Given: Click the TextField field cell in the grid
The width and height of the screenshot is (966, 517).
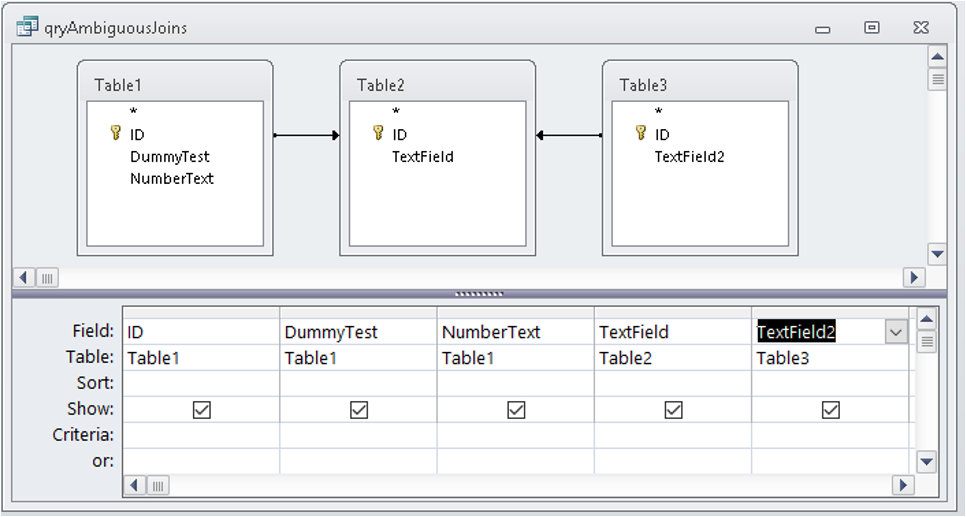Looking at the screenshot, I should pos(673,332).
